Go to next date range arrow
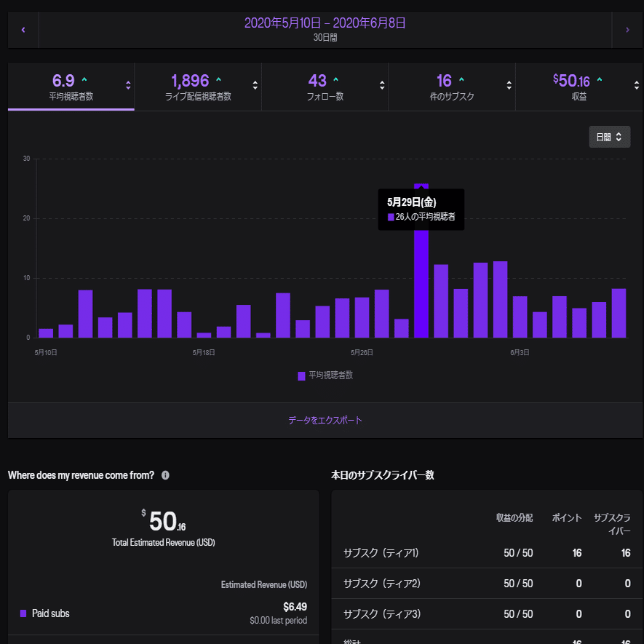Screen dimensions: 644x644 tap(627, 30)
